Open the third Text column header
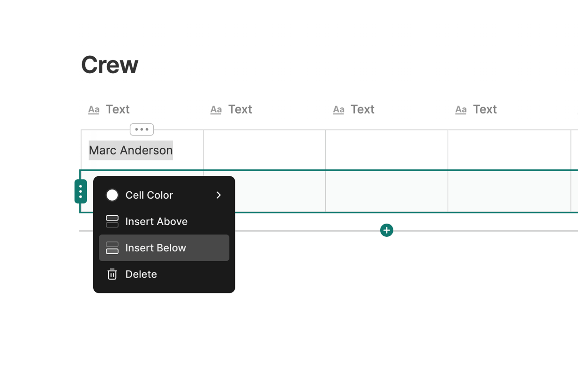 point(362,109)
